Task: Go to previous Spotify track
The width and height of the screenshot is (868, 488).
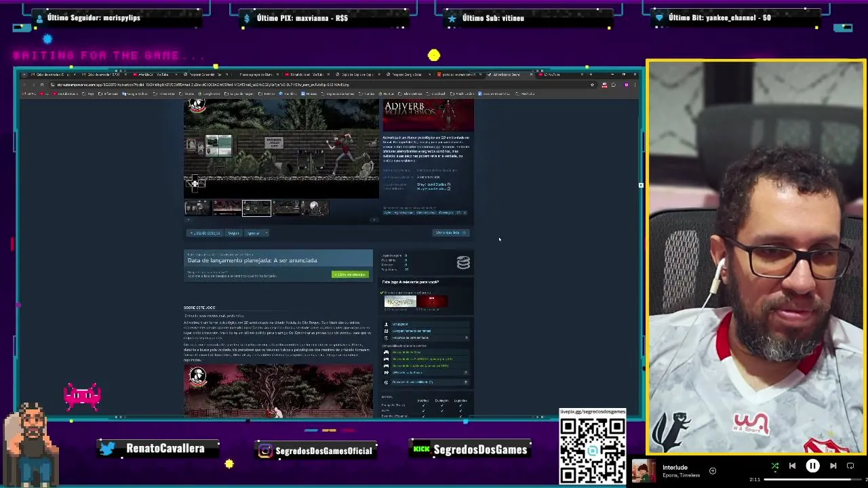Action: pos(792,466)
